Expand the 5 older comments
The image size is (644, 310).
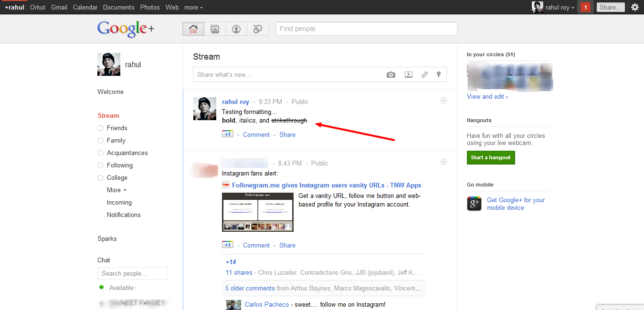point(250,288)
